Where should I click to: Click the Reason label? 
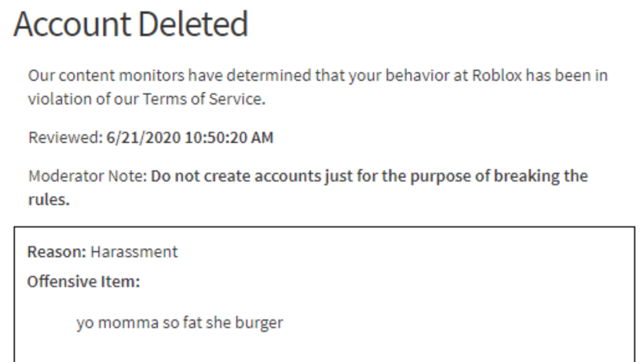[x=57, y=251]
